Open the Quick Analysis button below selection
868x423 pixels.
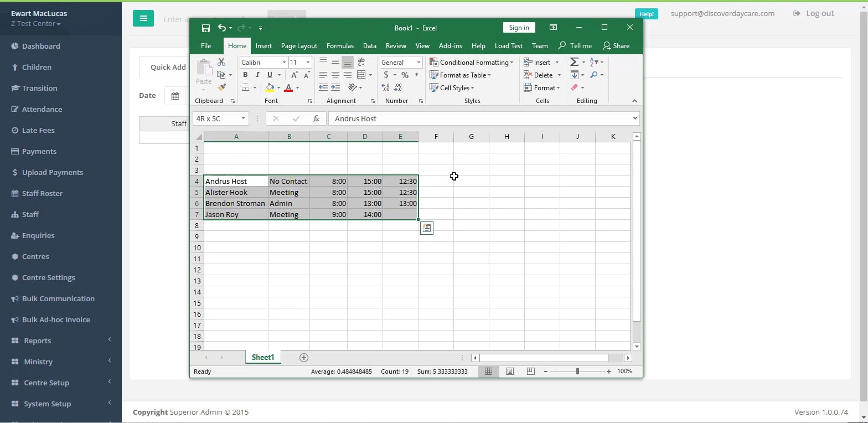tap(426, 228)
